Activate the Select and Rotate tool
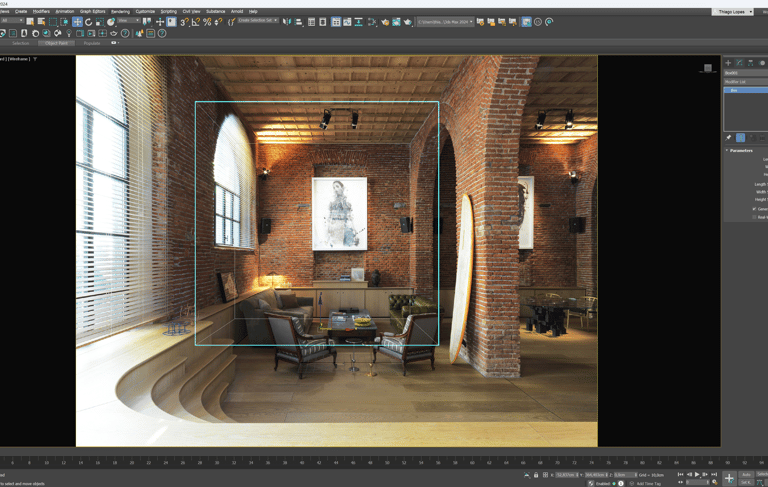The height and width of the screenshot is (487, 768). tap(88, 21)
